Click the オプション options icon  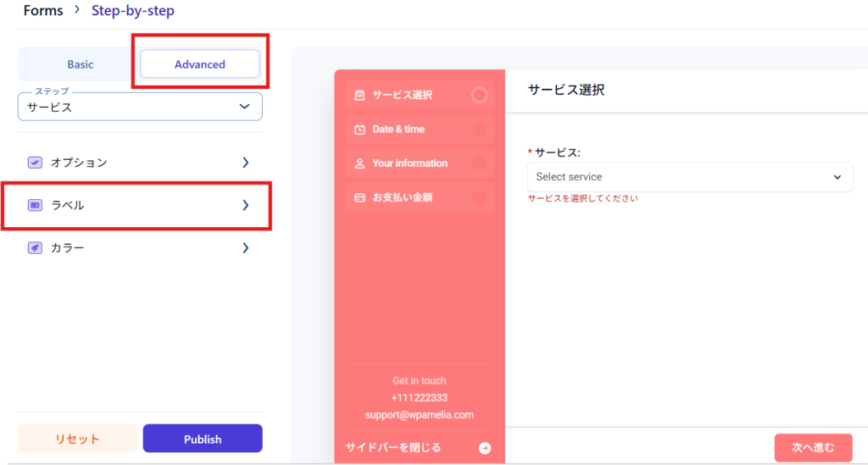point(35,162)
